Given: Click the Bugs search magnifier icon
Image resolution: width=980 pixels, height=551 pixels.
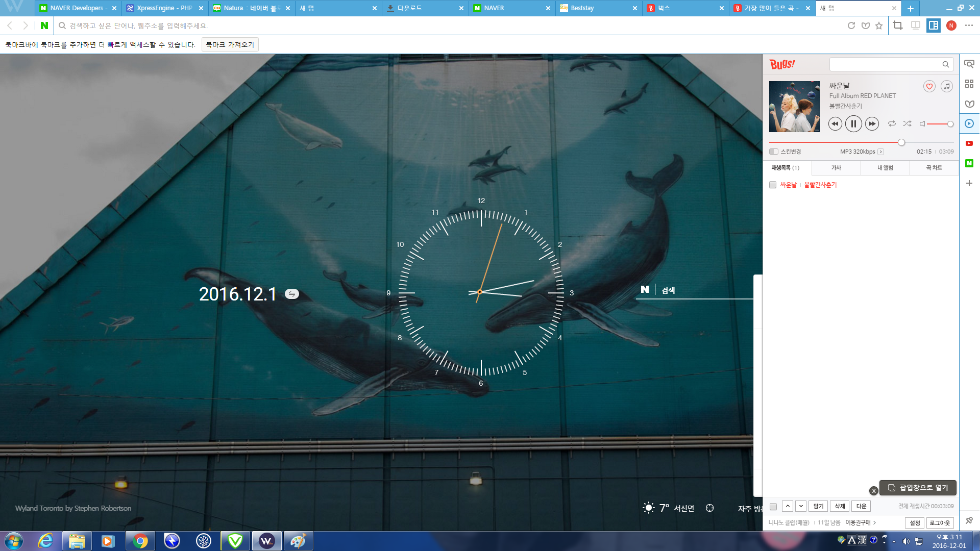Looking at the screenshot, I should (946, 64).
